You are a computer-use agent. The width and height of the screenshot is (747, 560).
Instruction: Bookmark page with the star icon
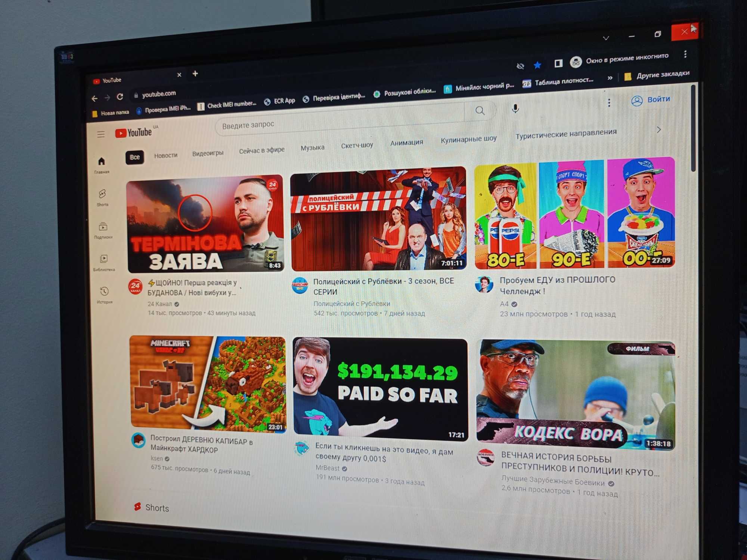click(x=537, y=65)
